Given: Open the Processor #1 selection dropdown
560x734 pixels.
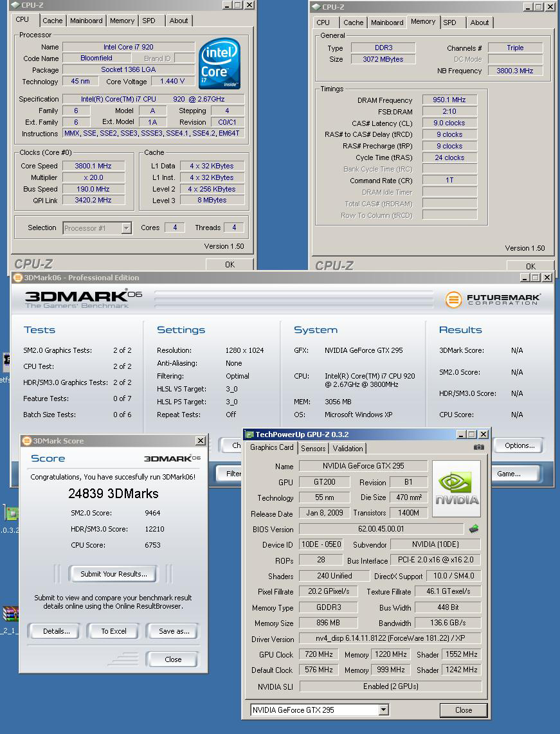Looking at the screenshot, I should (x=126, y=228).
